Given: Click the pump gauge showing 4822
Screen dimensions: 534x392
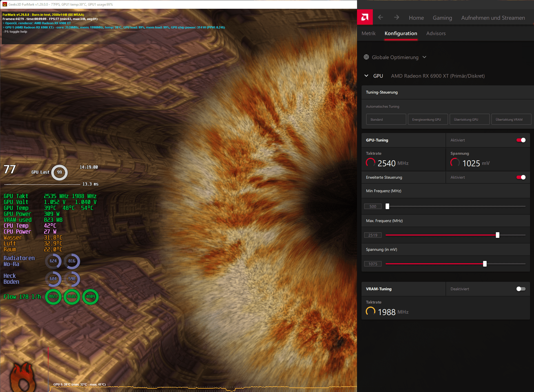Looking at the screenshot, I should pyautogui.click(x=53, y=296).
